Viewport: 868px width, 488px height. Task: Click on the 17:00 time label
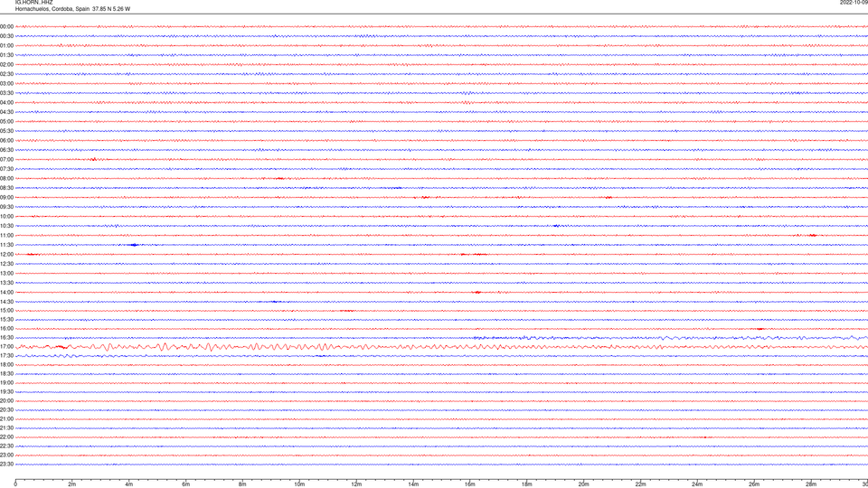(6, 347)
